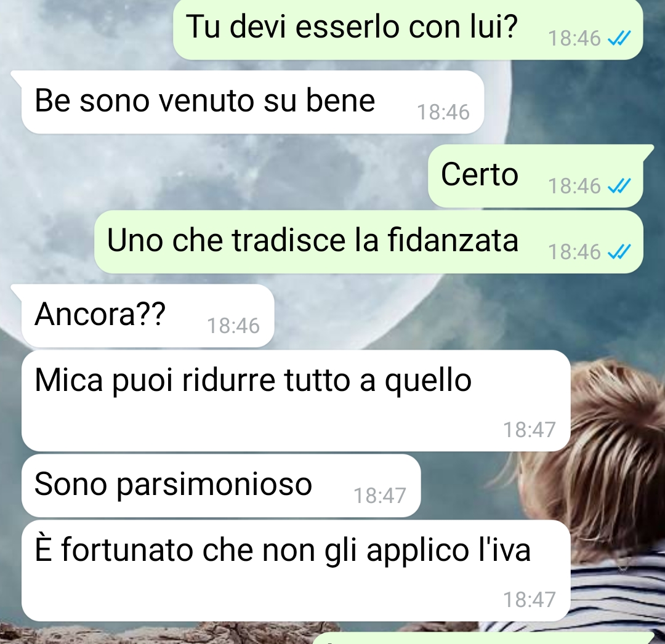Viewport: 665px width, 644px height.
Task: Tap the 18:46 time next to "Be sono venuto su bene"
Action: (443, 112)
